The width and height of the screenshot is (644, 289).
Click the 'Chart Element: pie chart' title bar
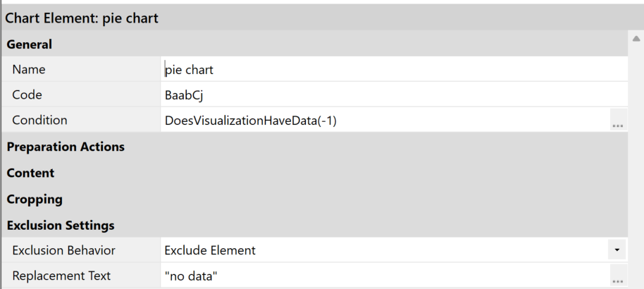(x=322, y=18)
